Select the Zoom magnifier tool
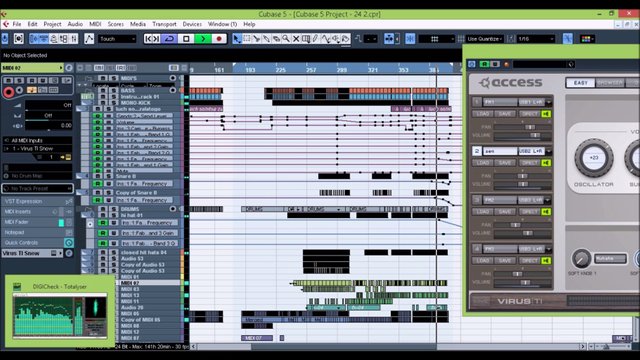Viewport: 640px width, 360px height. click(x=286, y=39)
